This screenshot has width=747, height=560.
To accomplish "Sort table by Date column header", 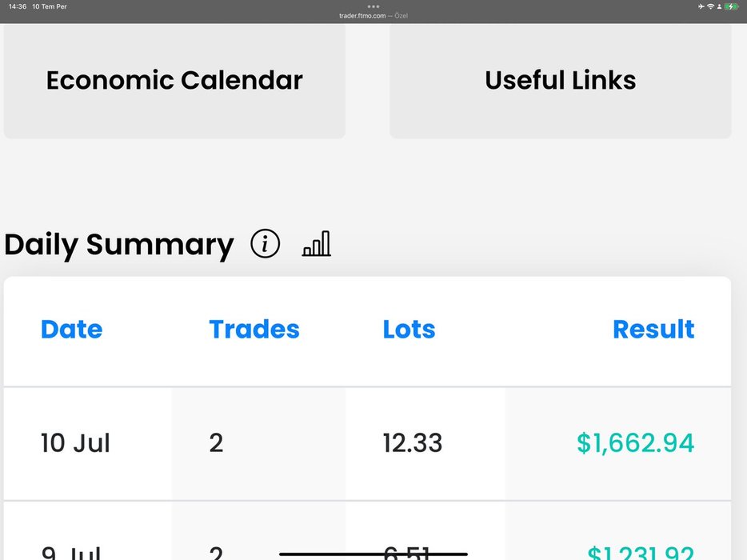I will 71,330.
